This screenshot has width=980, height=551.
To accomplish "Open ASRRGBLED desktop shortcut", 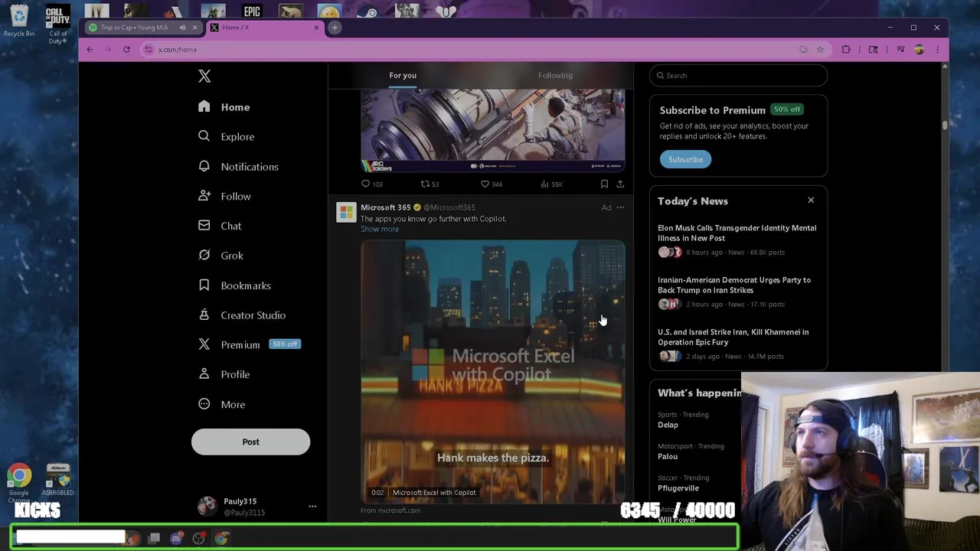I will (58, 481).
